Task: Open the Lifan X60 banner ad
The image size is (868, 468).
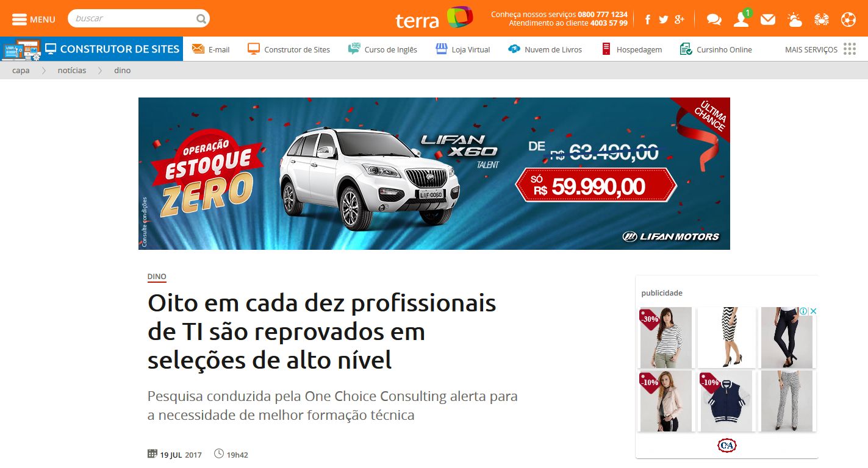Action: coord(434,174)
